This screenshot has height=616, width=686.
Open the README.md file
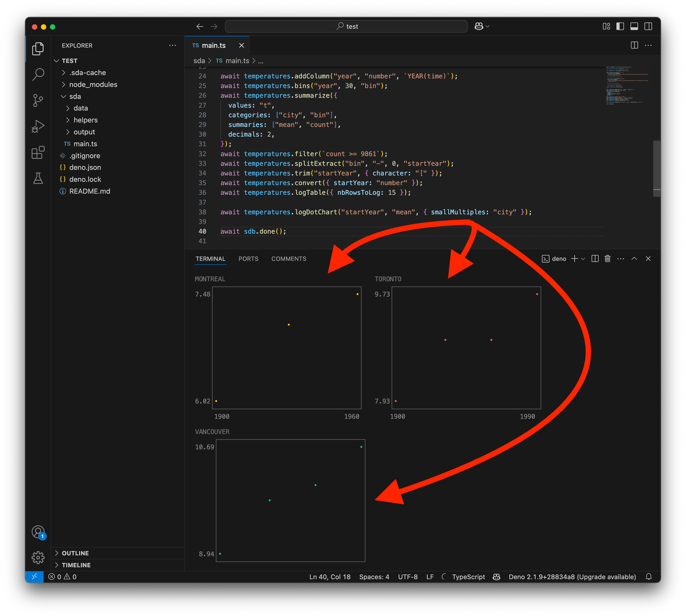pos(118,191)
